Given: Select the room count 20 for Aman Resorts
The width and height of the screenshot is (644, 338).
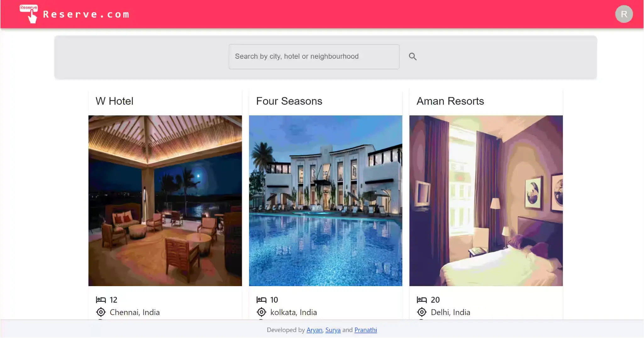Looking at the screenshot, I should (435, 300).
